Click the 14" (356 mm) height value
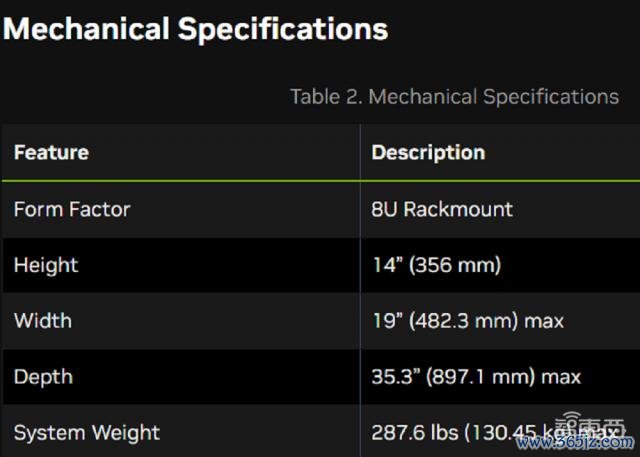Viewport: 640px width, 457px height. coord(437,265)
